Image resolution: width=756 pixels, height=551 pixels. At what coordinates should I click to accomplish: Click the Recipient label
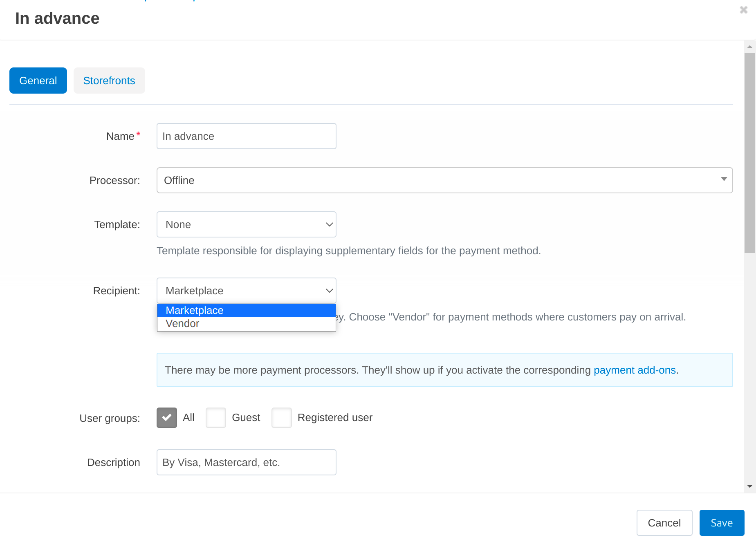[x=117, y=291]
